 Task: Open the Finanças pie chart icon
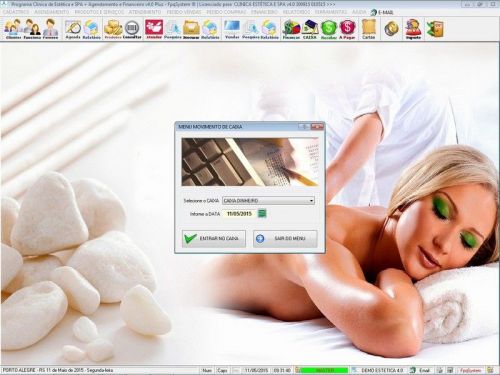(x=291, y=29)
